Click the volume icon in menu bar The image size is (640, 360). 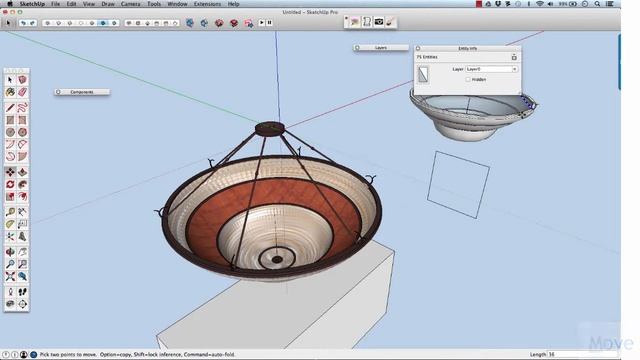point(550,4)
